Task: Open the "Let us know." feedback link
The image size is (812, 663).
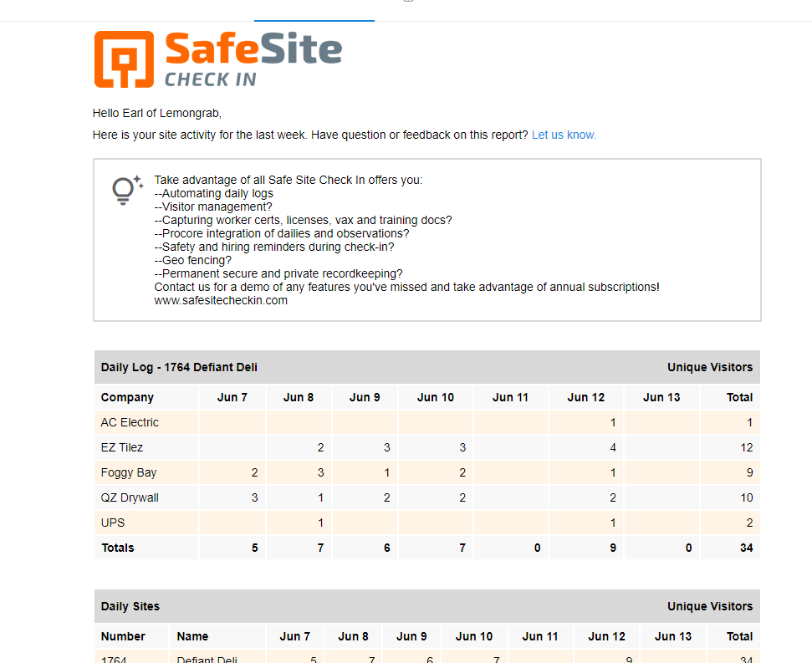Action: click(564, 135)
